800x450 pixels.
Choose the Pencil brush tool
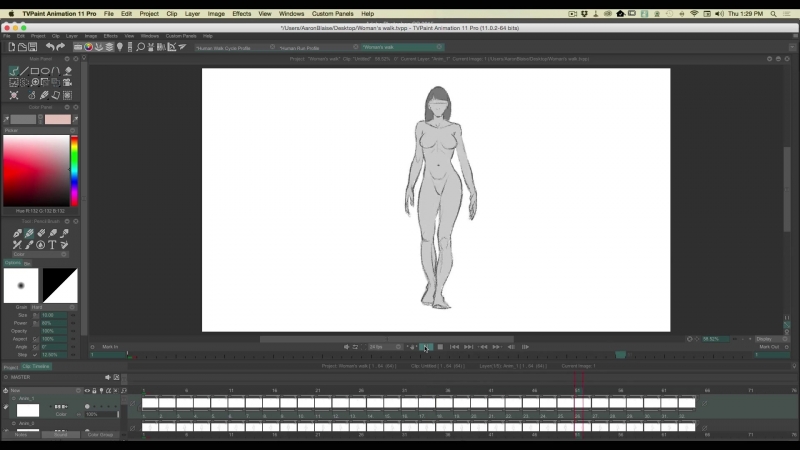click(x=29, y=233)
